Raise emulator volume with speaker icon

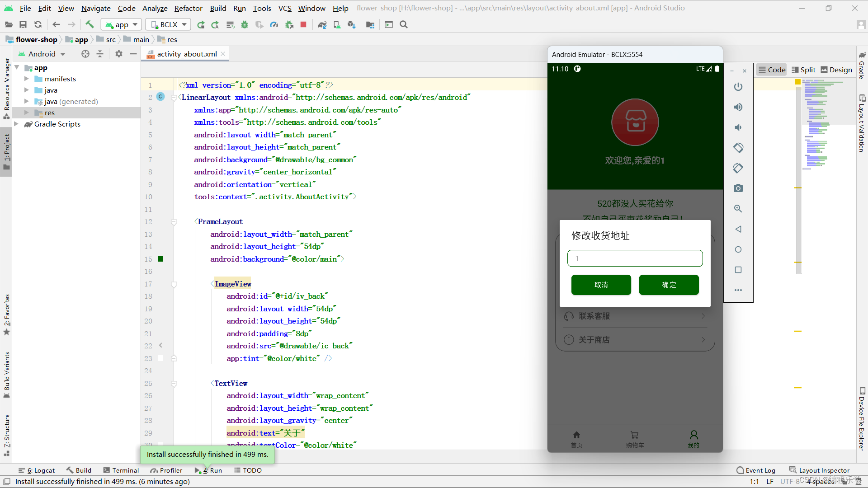click(738, 107)
